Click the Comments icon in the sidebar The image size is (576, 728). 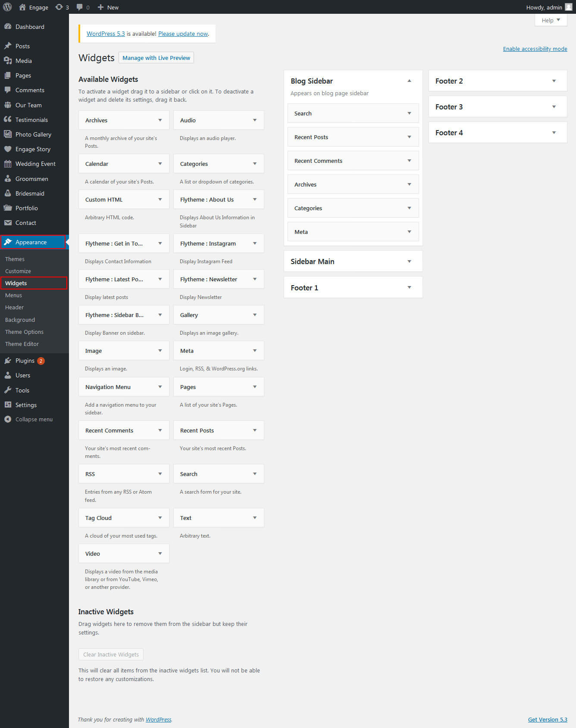click(x=8, y=90)
